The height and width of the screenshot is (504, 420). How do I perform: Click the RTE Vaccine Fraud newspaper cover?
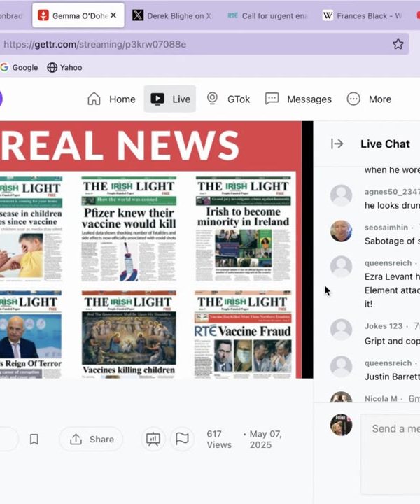click(x=243, y=334)
